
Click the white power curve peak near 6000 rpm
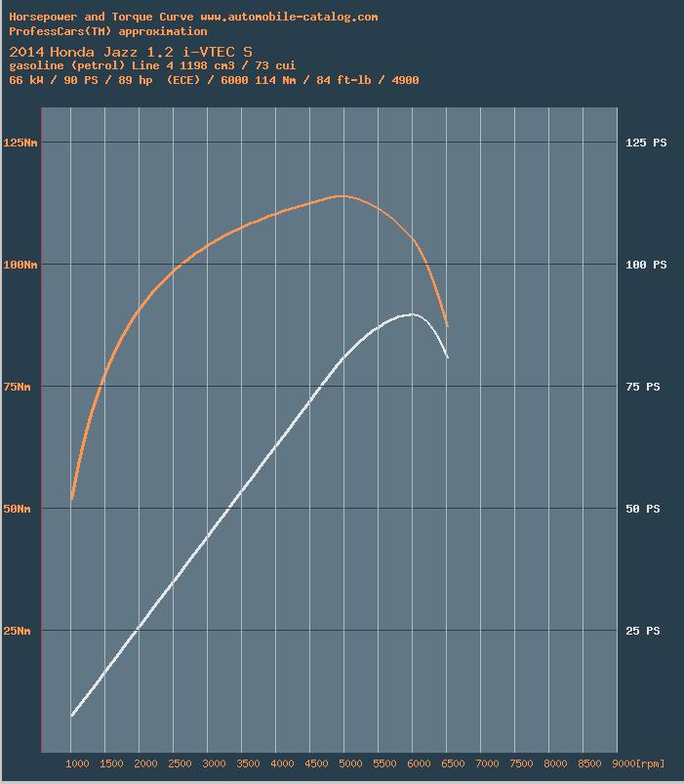(411, 314)
